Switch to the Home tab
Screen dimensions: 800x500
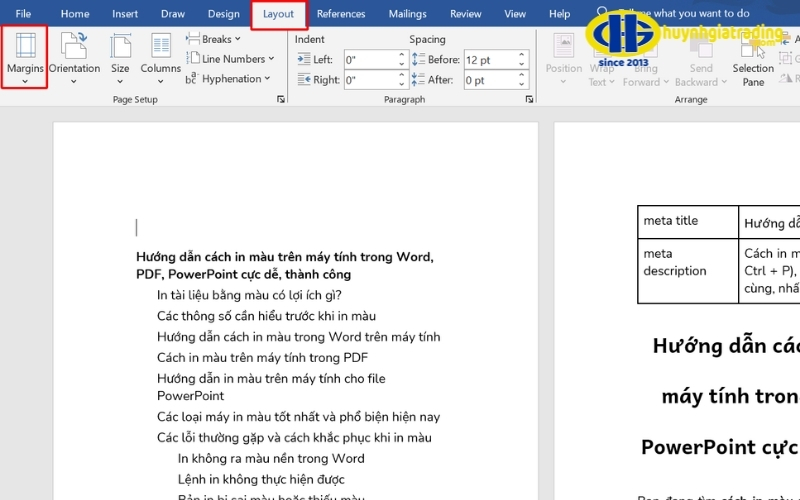tap(75, 14)
